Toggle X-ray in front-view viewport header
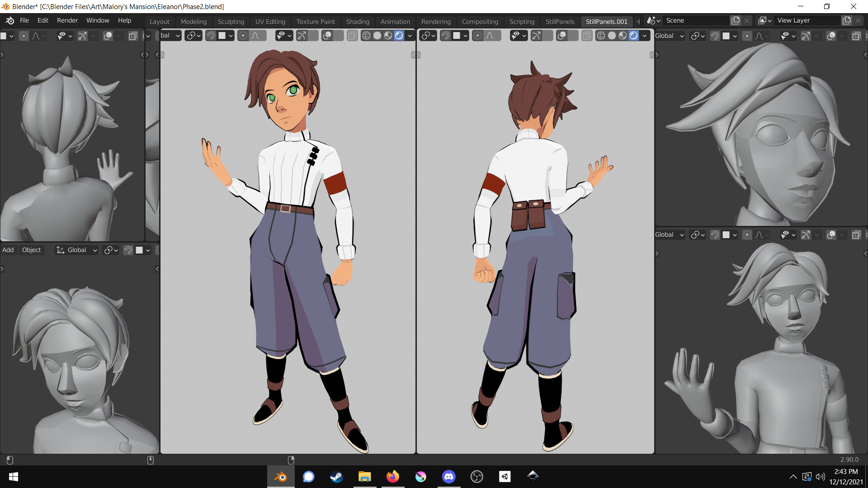This screenshot has width=868, height=488. point(352,36)
